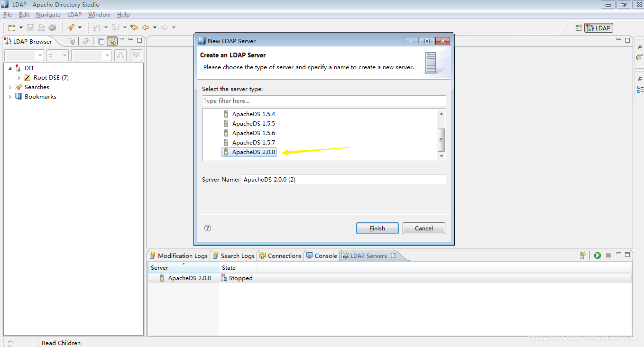Open the Help menu

123,15
